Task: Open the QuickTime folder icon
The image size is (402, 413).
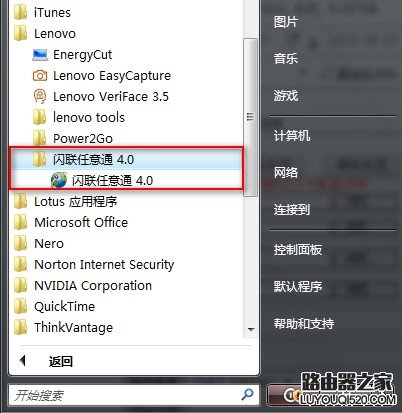Action: (x=21, y=306)
